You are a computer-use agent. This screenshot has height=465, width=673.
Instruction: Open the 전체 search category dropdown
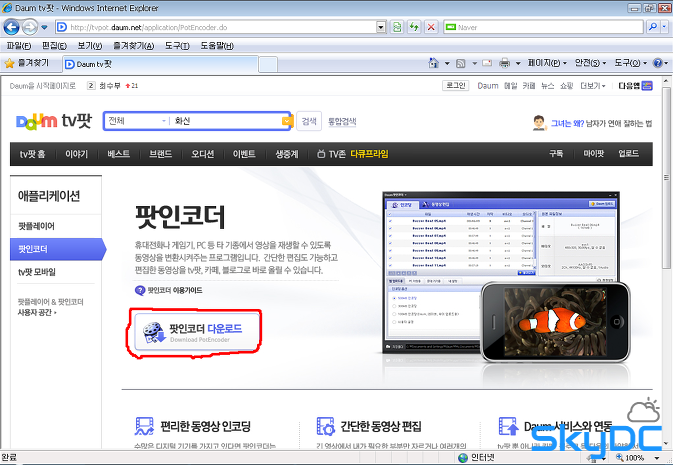[x=137, y=121]
